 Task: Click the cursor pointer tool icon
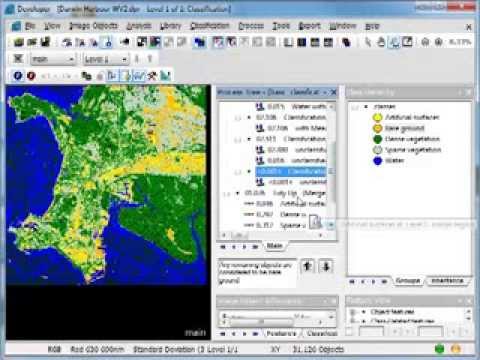tap(368, 42)
